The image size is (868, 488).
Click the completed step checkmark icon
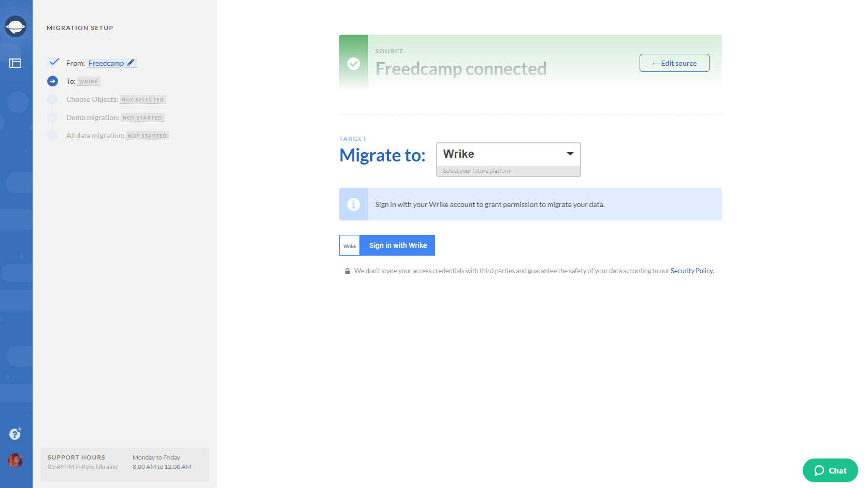(x=54, y=62)
